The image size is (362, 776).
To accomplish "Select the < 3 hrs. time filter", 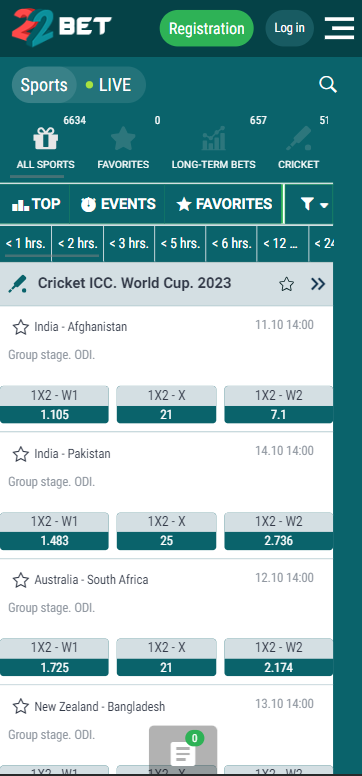I will pyautogui.click(x=129, y=243).
